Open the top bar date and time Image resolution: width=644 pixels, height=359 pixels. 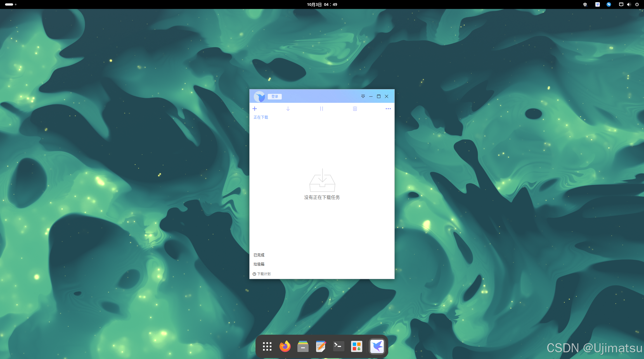[x=322, y=4]
